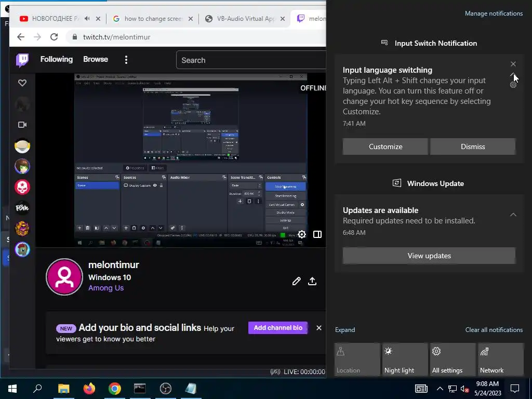Clear all notifications

[494, 330]
